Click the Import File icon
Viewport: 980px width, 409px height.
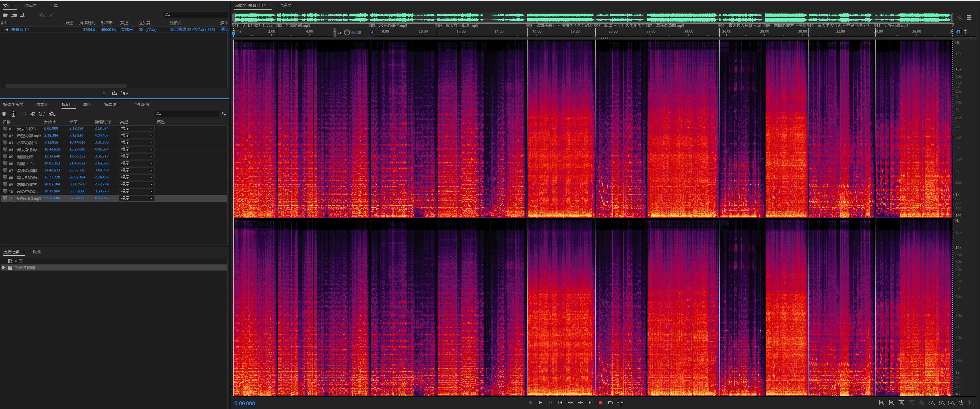pyautogui.click(x=14, y=15)
